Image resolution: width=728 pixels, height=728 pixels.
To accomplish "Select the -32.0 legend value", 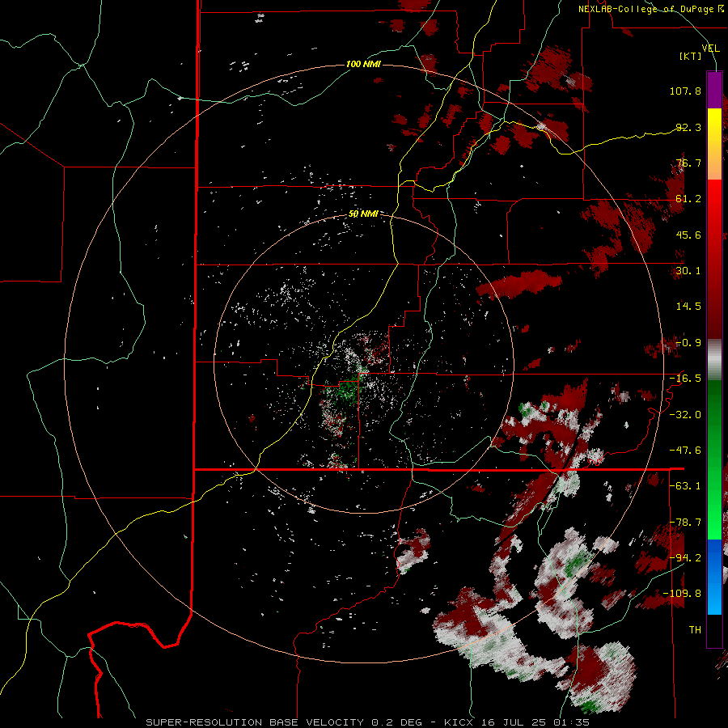I will tap(685, 415).
